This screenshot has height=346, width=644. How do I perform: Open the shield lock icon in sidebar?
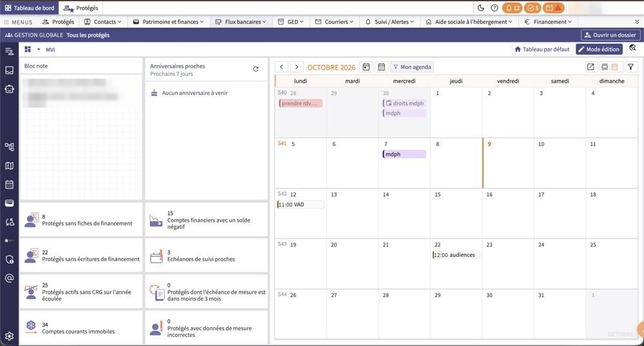tap(10, 260)
